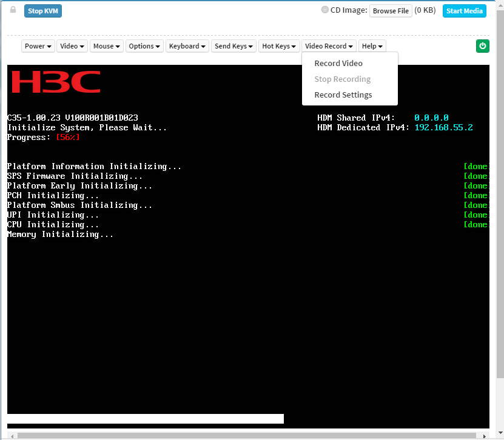The width and height of the screenshot is (504, 440).
Task: Open the Help dropdown
Action: [372, 46]
